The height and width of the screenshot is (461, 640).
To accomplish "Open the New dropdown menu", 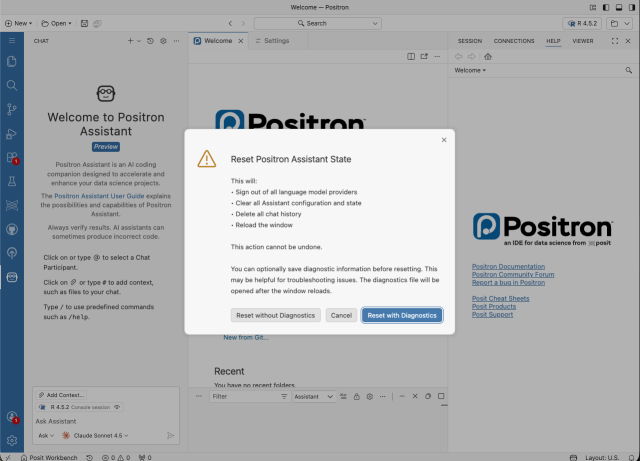I will coord(18,23).
